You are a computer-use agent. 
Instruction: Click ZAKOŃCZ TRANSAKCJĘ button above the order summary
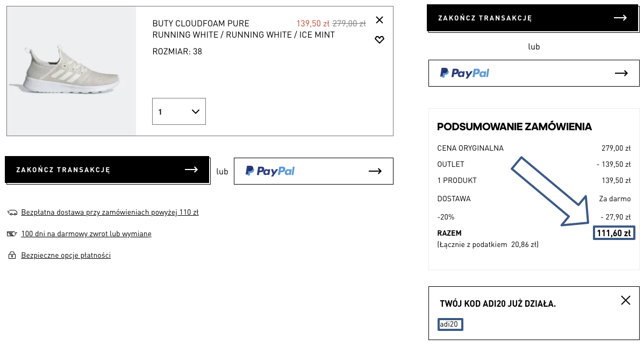[533, 18]
